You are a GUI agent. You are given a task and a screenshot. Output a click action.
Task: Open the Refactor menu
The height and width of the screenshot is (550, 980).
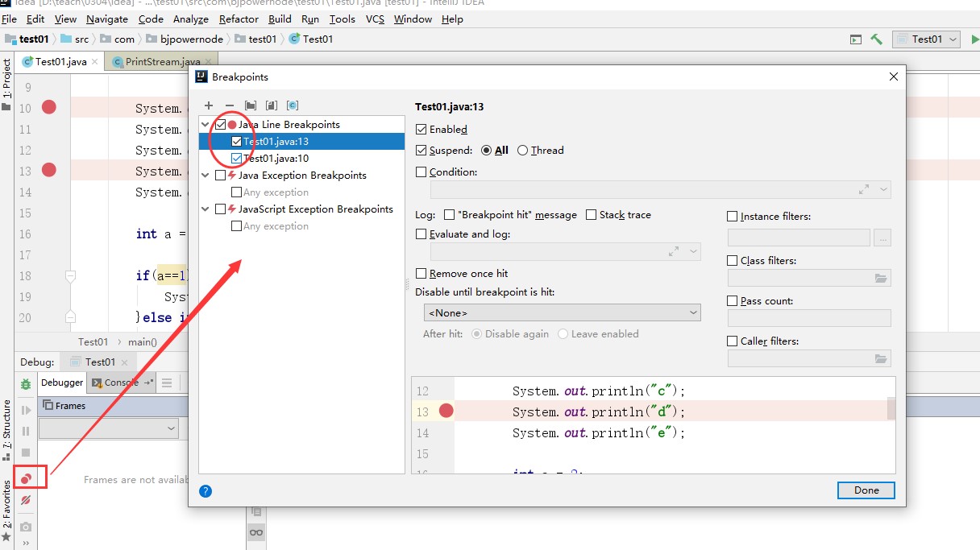(239, 19)
